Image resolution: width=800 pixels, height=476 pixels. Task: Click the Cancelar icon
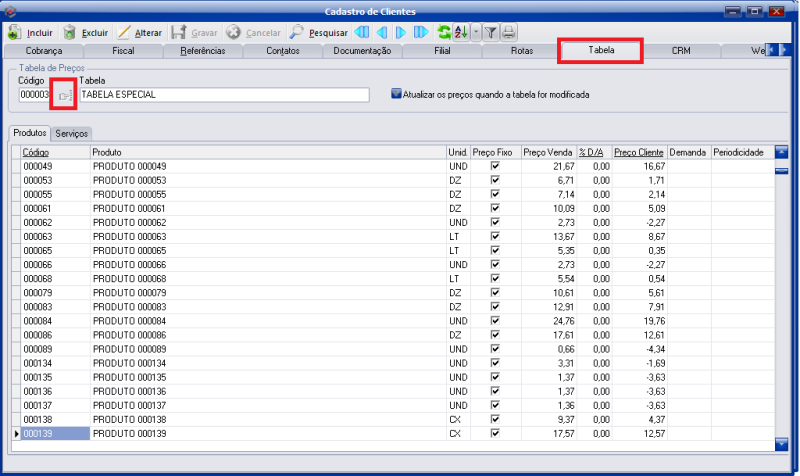coord(233,33)
